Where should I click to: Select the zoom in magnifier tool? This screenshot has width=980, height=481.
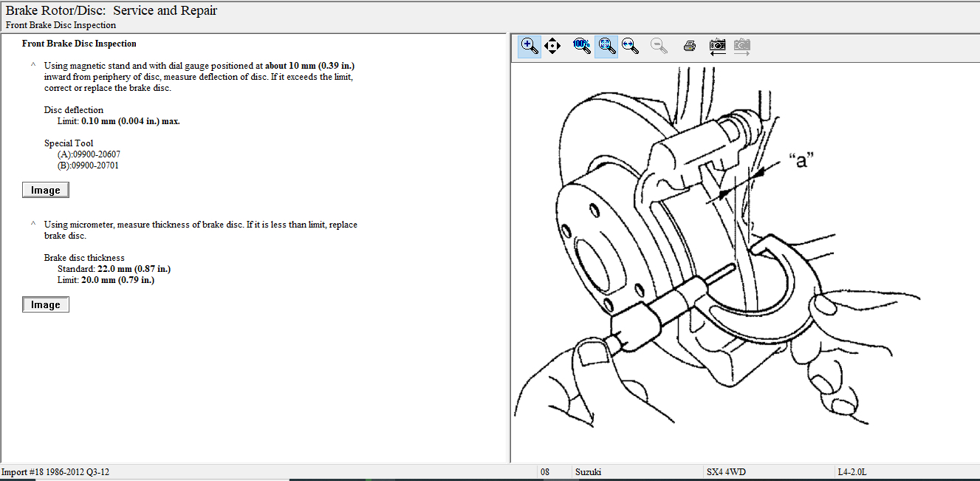[530, 46]
